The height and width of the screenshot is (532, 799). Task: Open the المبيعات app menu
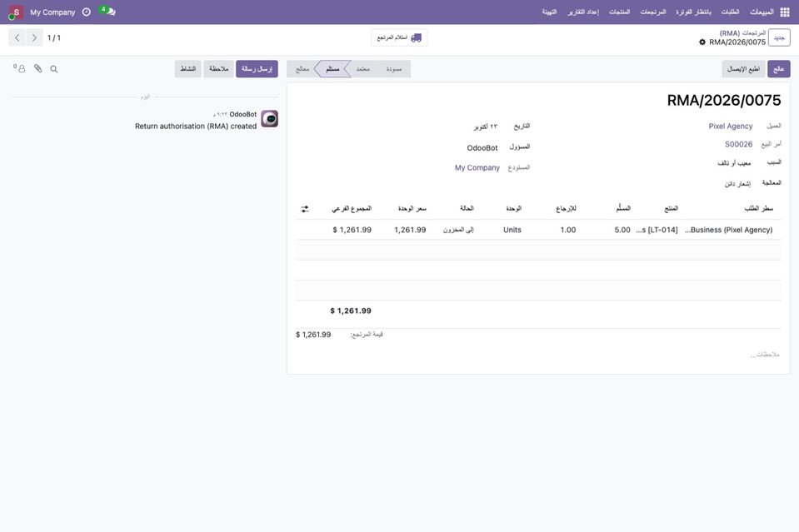[x=762, y=12]
